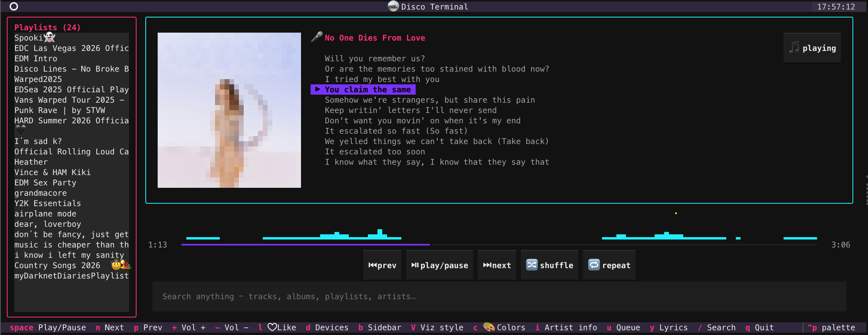The width and height of the screenshot is (868, 335).
Task: Open EDM Sex Party playlist
Action: (x=72, y=183)
